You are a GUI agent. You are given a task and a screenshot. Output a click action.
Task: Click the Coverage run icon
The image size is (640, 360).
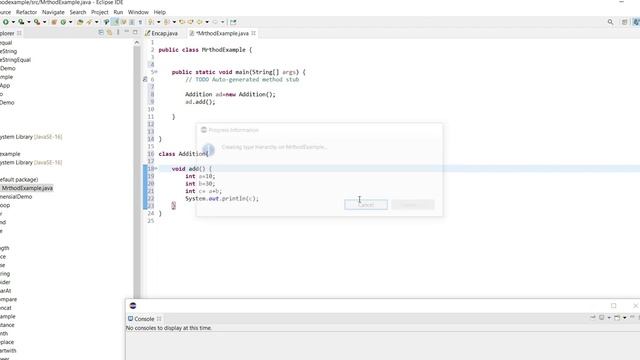[21, 22]
